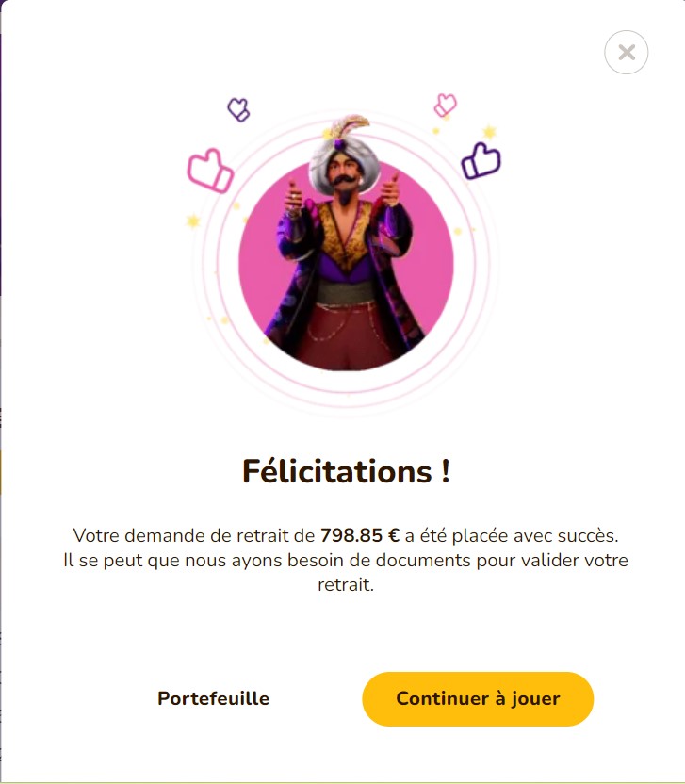Click the sentence about documents needed
685x784 pixels.
coord(346,572)
